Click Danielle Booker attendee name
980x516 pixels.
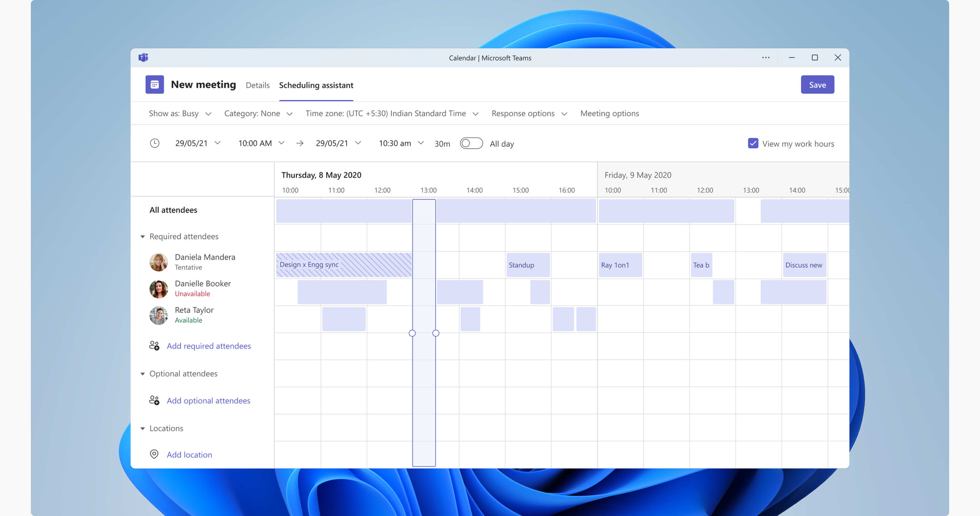click(x=203, y=284)
